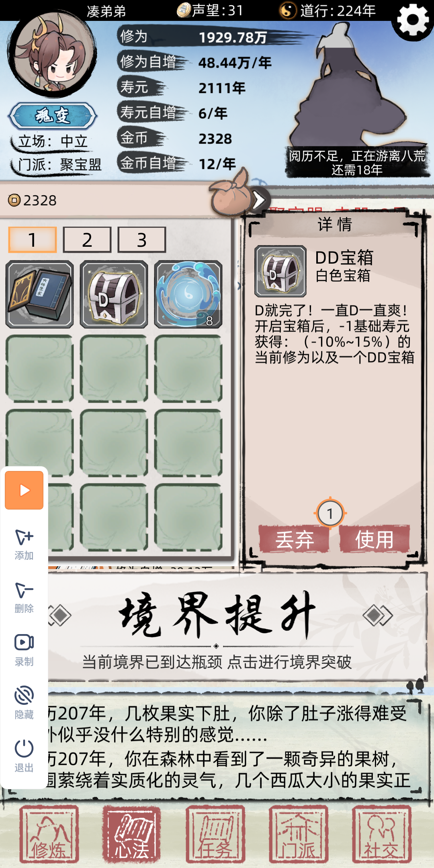This screenshot has width=434, height=868.
Task: Click the 使用 use button
Action: pos(375,539)
